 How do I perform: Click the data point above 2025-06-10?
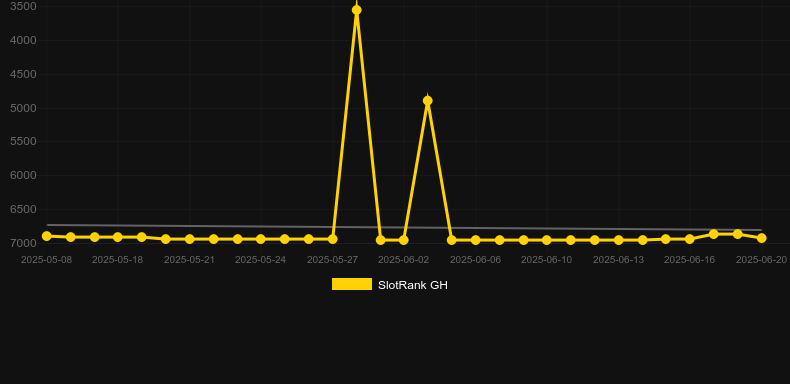pos(547,240)
